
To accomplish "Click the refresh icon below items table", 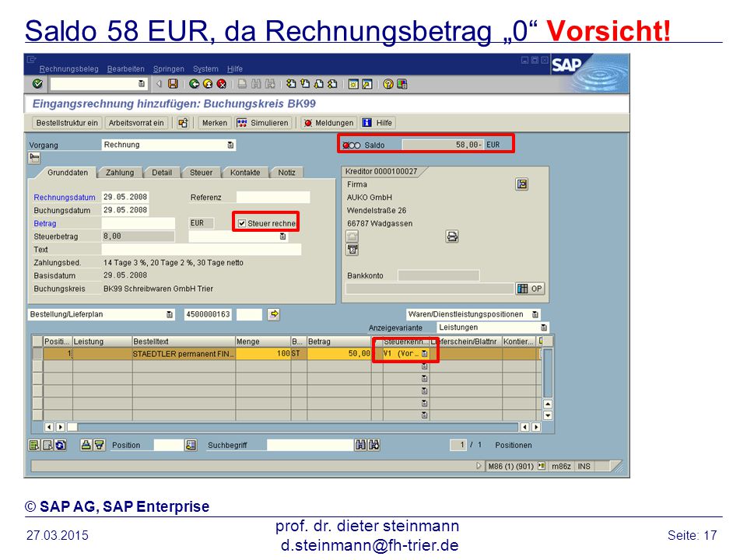I will [x=61, y=445].
